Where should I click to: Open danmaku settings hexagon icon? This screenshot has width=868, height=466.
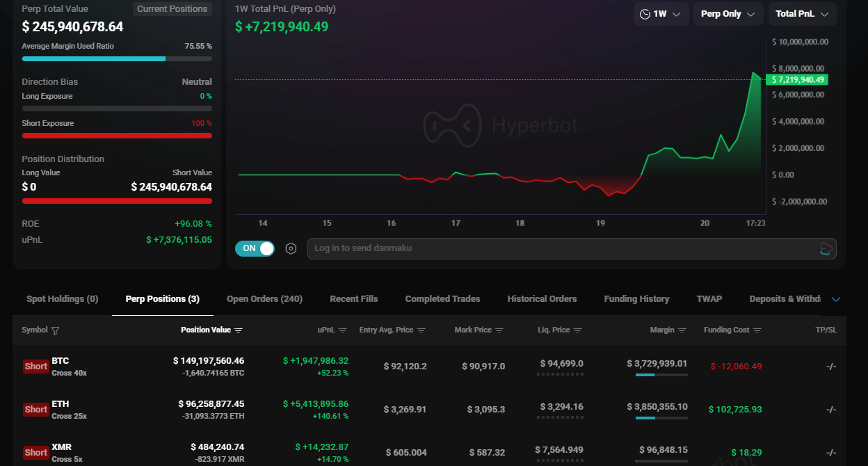(291, 248)
